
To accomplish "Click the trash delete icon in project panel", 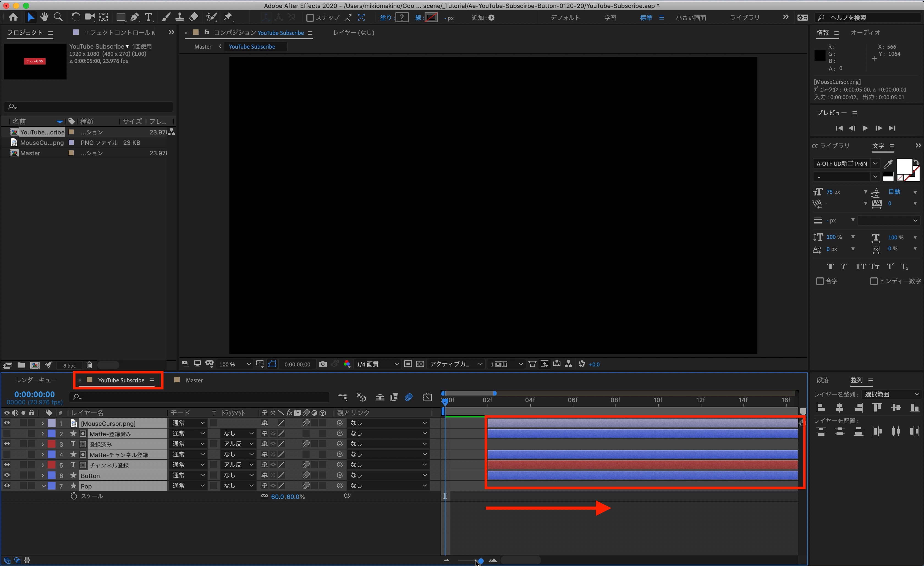I will pyautogui.click(x=89, y=365).
